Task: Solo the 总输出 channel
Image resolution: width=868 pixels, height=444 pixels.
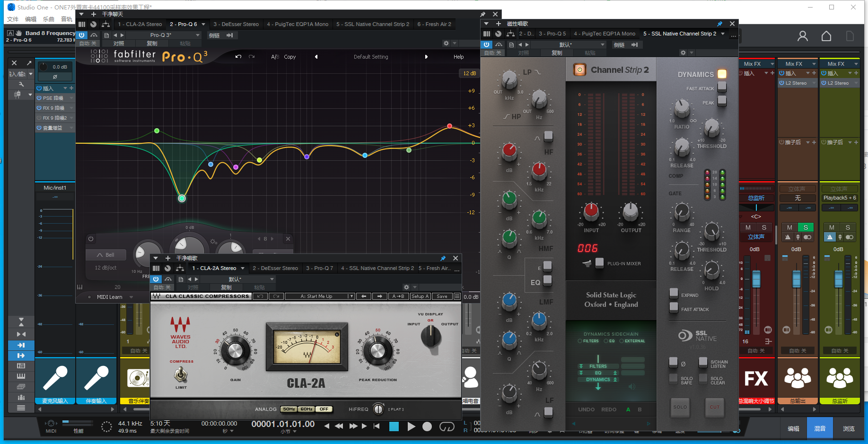Action: [x=806, y=227]
